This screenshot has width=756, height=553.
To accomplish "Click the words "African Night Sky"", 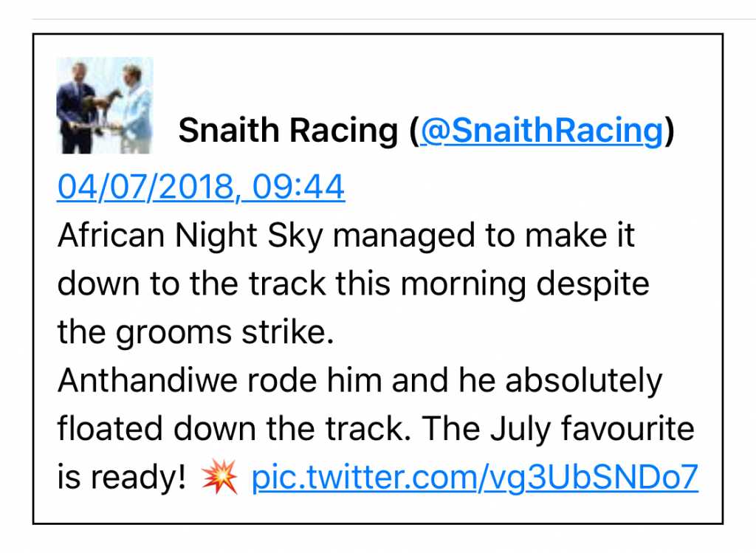I will click(x=190, y=236).
